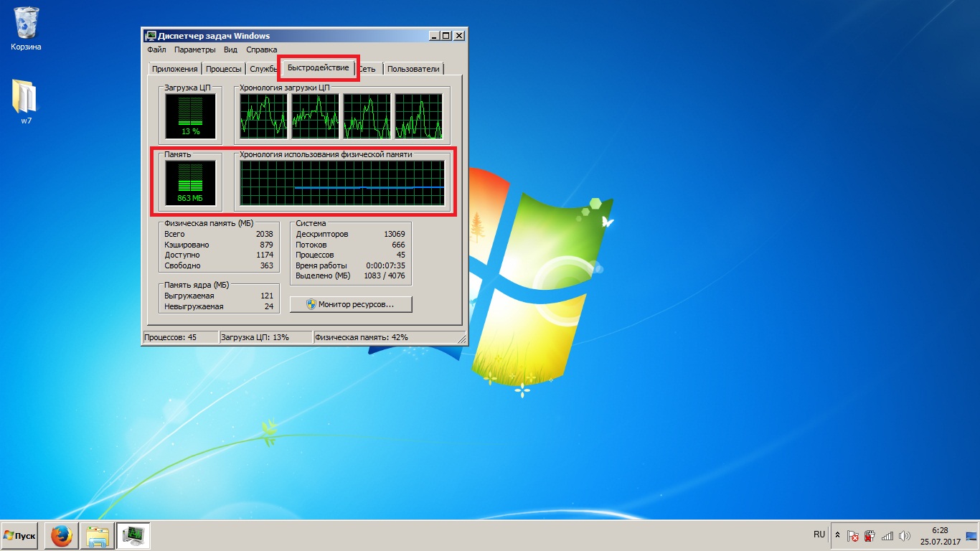980x551 pixels.
Task: Select the Быстродействие tab
Action: (x=319, y=67)
